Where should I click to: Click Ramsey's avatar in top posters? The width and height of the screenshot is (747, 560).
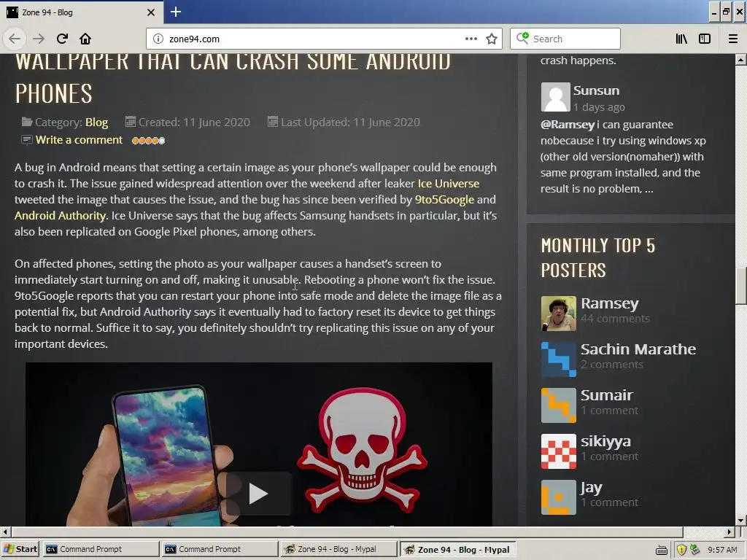pyautogui.click(x=558, y=314)
